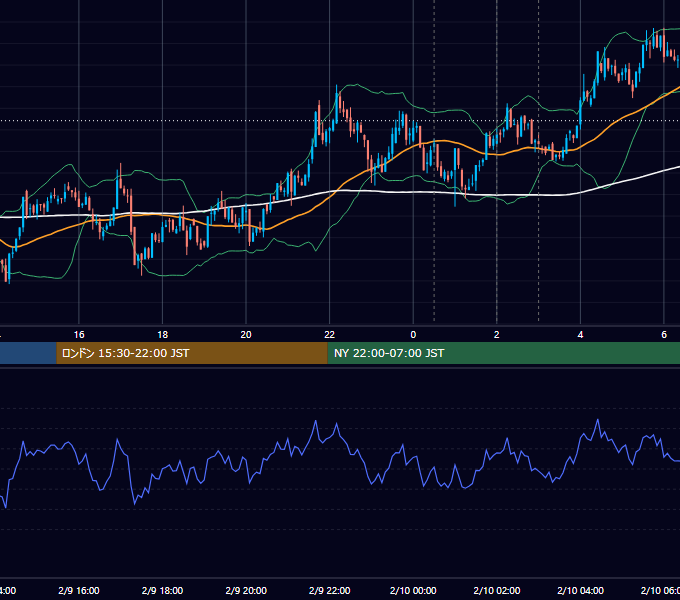Screen dimensions: 680x600
Task: Click the 2/10 02:00 oscillator time label
Action: click(x=497, y=590)
